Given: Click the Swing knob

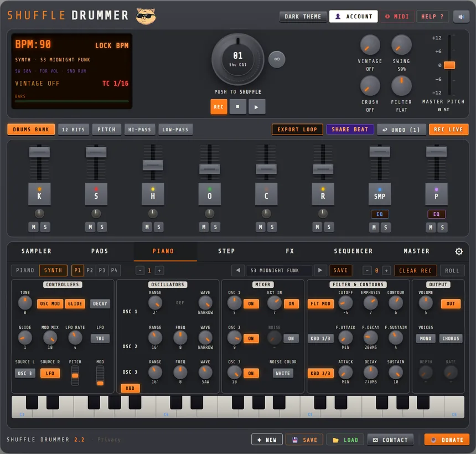Looking at the screenshot, I should (401, 45).
